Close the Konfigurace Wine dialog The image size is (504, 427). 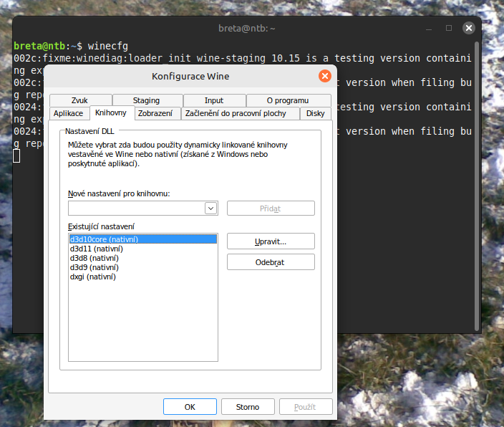324,76
